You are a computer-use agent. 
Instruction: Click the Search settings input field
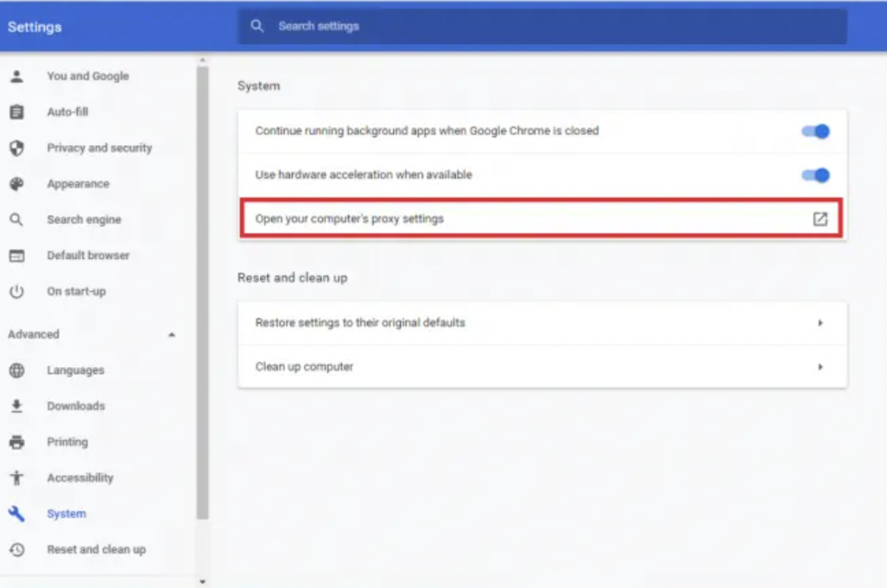tap(542, 26)
